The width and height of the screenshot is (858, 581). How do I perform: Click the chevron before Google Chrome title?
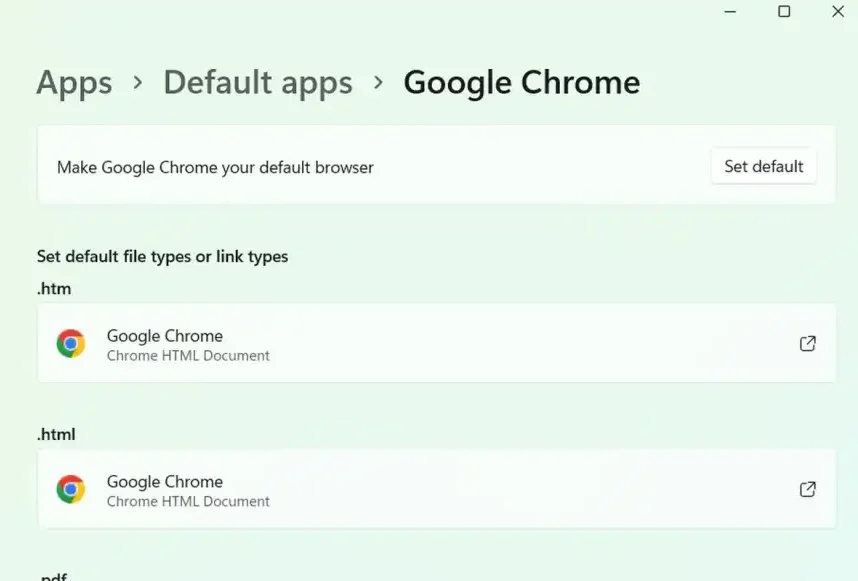click(378, 83)
